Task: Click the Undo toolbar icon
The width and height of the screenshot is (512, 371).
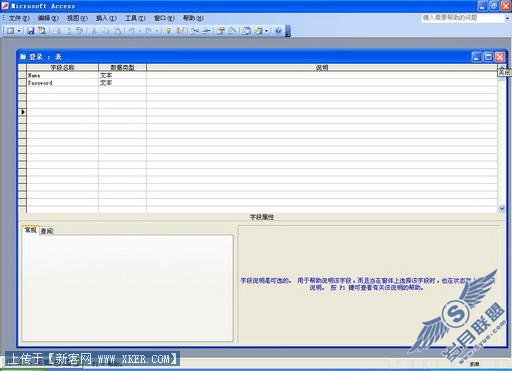Action: 132,31
